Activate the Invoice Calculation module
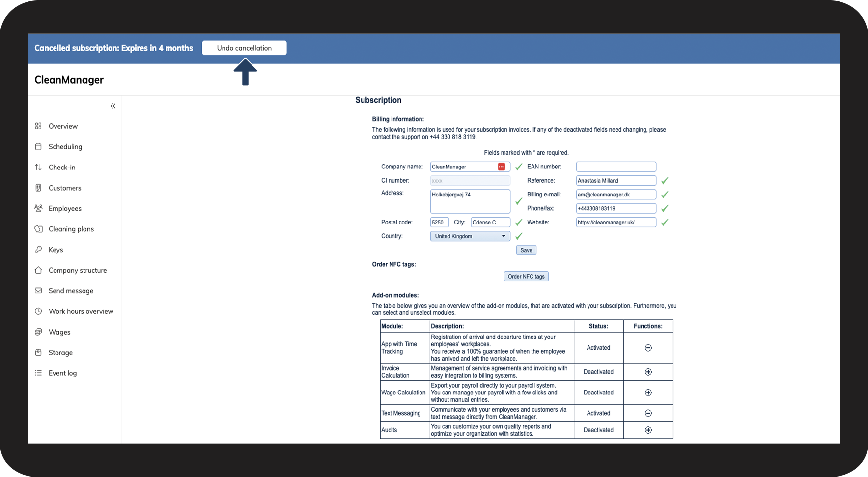Screen dimensions: 868x477 tap(648, 372)
